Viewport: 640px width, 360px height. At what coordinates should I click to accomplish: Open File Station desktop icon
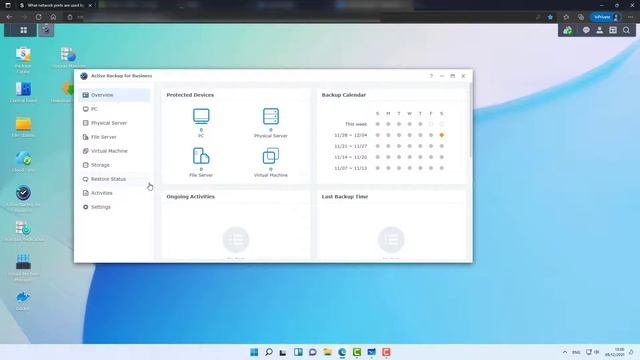pos(23,127)
